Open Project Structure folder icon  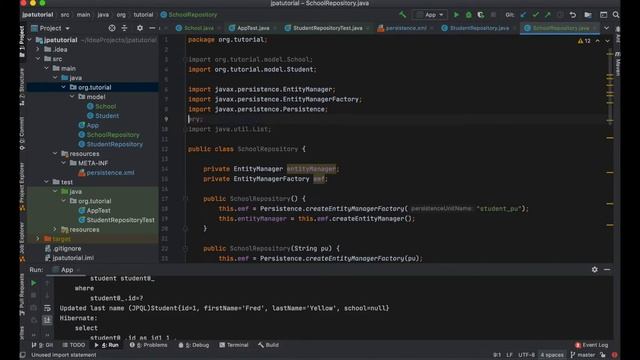(588, 15)
